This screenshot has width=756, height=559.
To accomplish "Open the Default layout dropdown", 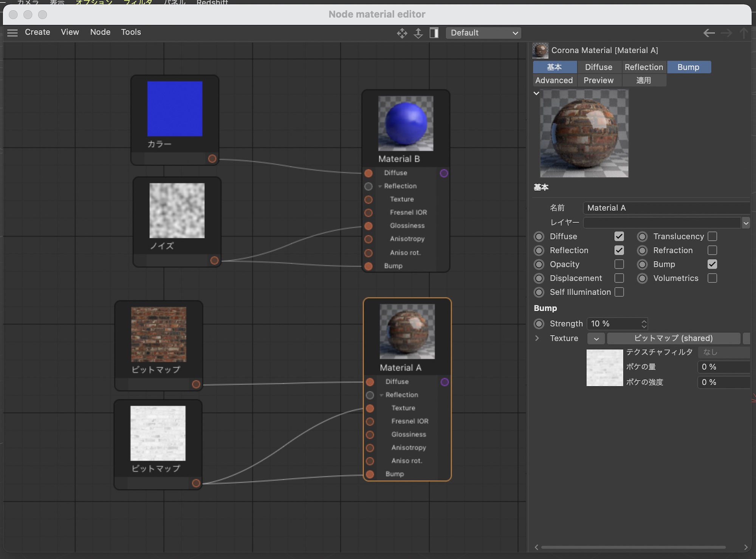I will click(x=483, y=33).
